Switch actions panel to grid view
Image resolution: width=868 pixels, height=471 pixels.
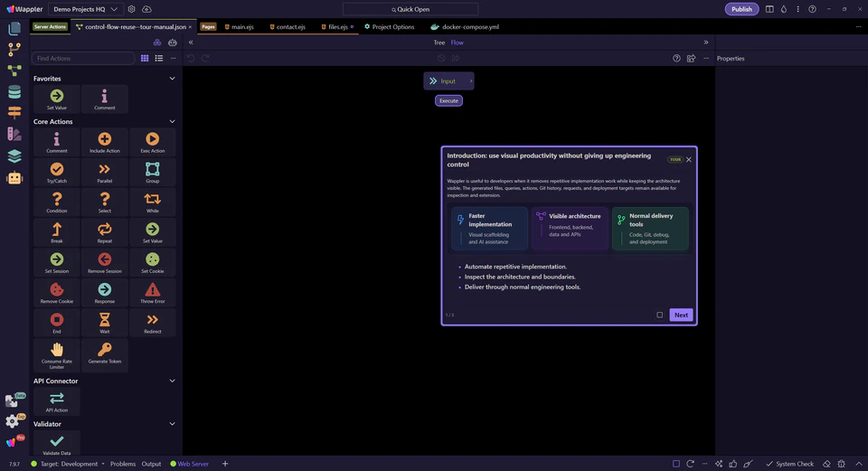(x=145, y=58)
